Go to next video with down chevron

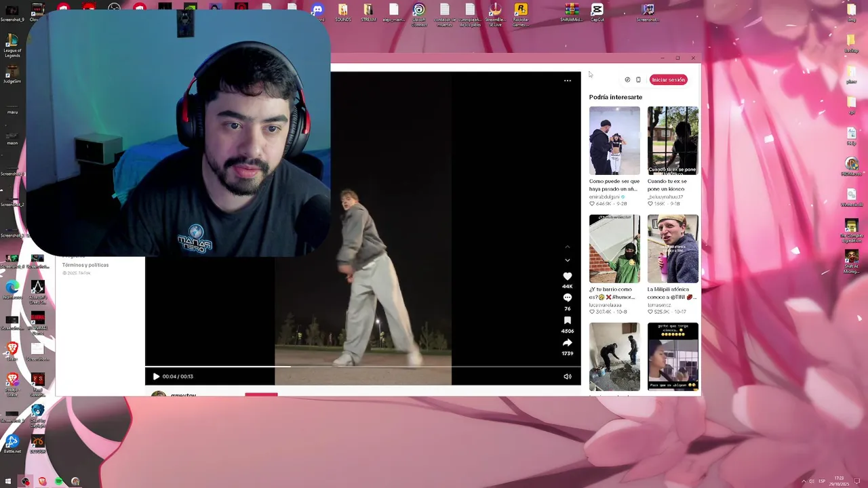pyautogui.click(x=568, y=260)
